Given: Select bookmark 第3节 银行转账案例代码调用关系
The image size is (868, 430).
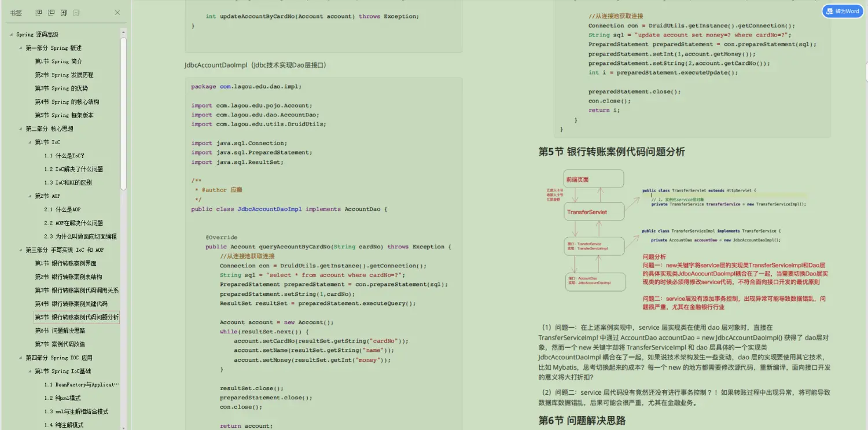Looking at the screenshot, I should (x=76, y=290).
